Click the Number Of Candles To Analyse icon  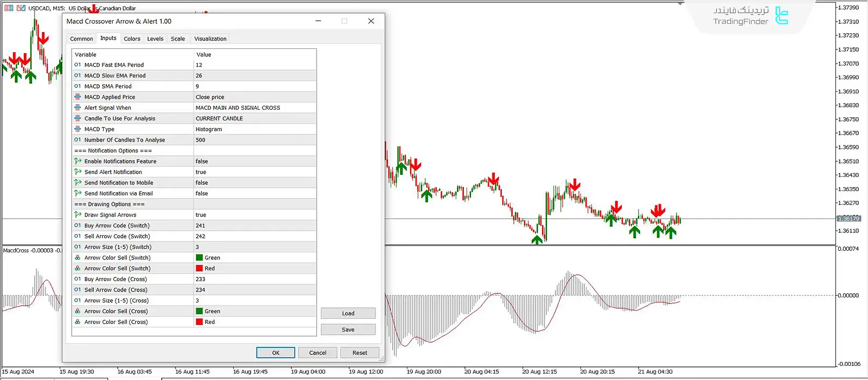click(x=78, y=140)
